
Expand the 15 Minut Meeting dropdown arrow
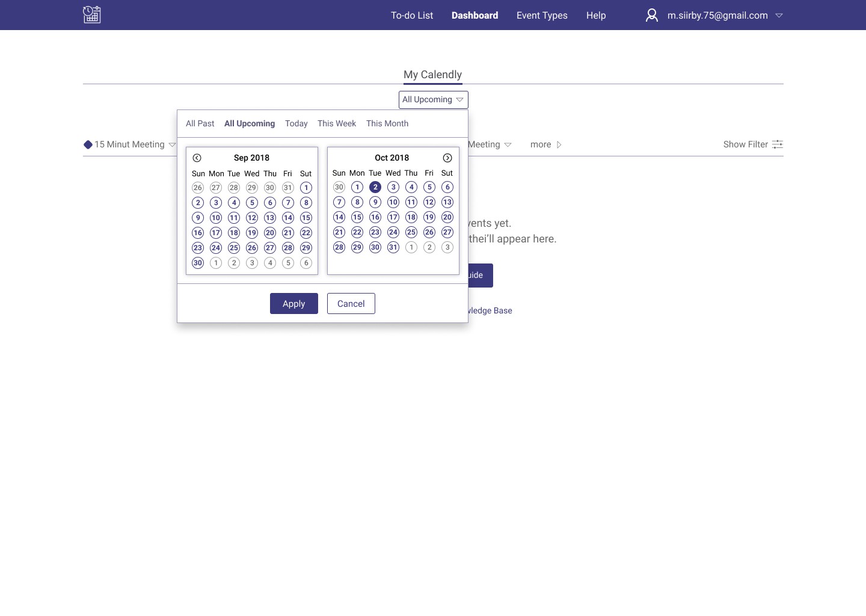point(172,145)
